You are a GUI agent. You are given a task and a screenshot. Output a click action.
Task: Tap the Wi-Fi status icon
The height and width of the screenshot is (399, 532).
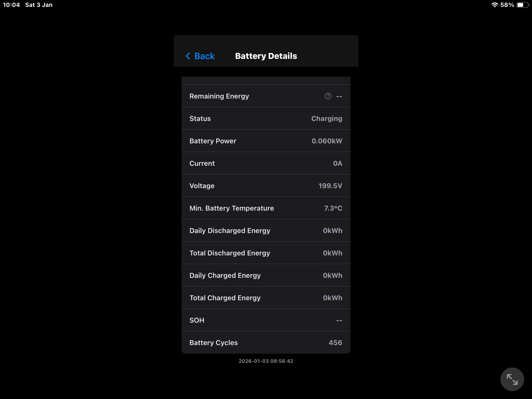(495, 5)
